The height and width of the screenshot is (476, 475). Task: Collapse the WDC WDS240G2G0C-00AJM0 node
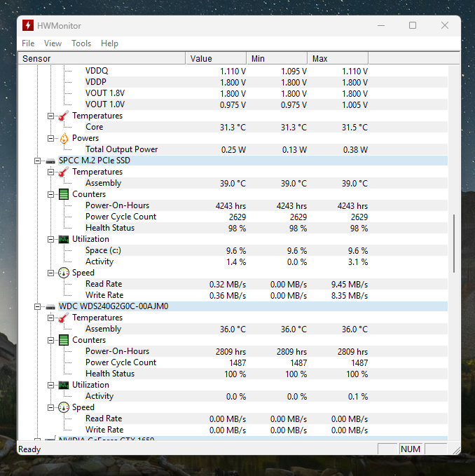[37, 306]
